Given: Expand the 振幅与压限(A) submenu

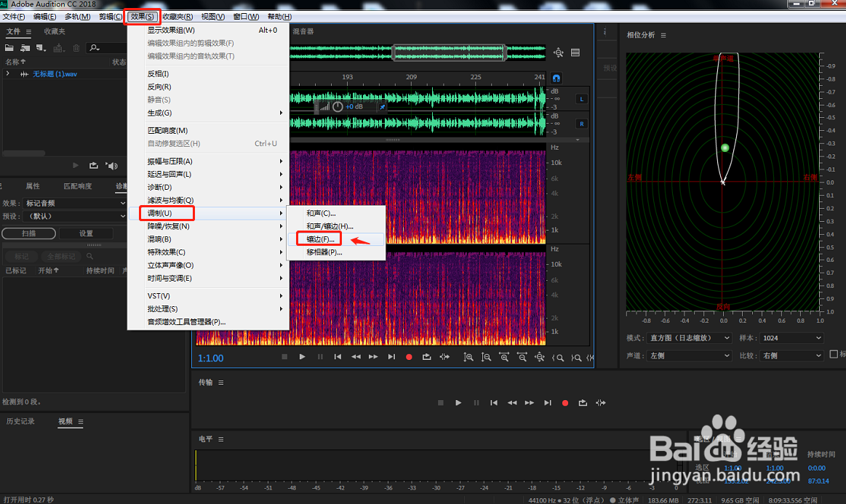Looking at the screenshot, I should tap(208, 161).
